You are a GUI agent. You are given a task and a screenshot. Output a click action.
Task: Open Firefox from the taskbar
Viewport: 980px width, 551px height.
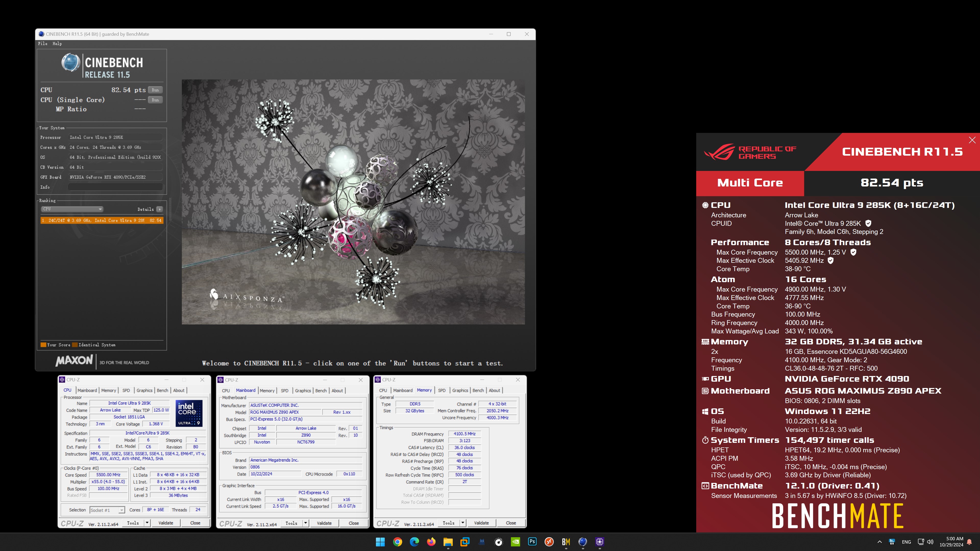tap(431, 542)
